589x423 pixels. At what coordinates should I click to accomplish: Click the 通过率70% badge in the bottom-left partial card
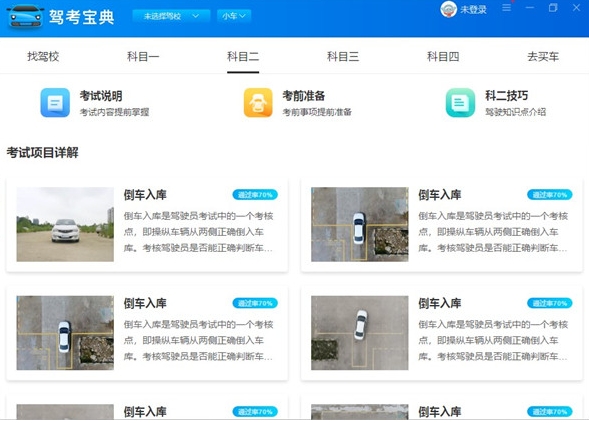[255, 412]
